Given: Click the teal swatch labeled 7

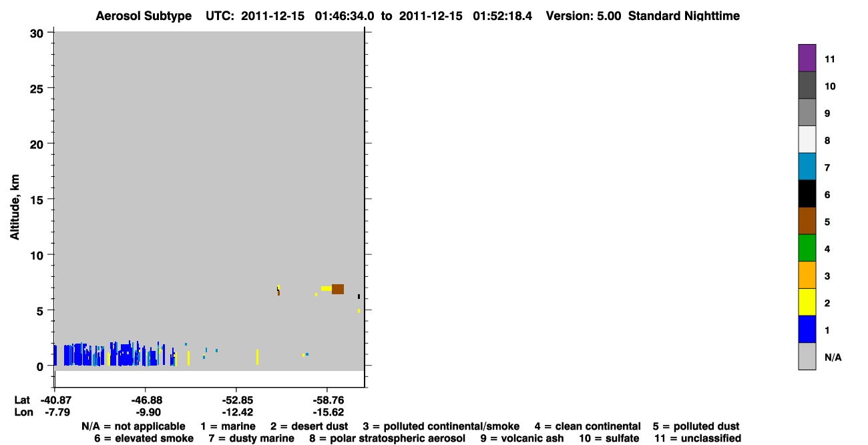Looking at the screenshot, I should click(807, 167).
